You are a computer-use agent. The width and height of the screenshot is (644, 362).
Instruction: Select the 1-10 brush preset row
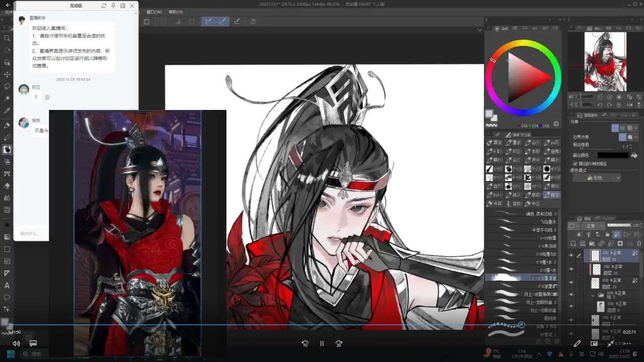pyautogui.click(x=521, y=238)
